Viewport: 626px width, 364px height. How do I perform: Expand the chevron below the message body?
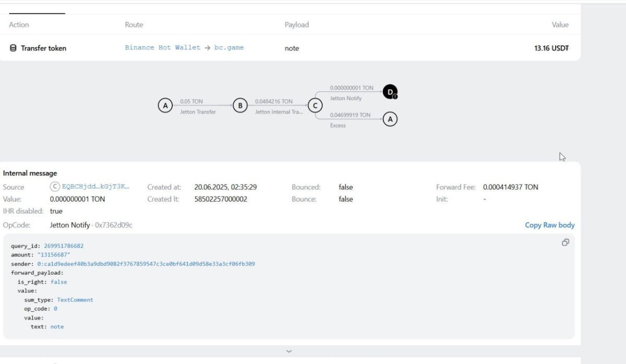tap(289, 351)
